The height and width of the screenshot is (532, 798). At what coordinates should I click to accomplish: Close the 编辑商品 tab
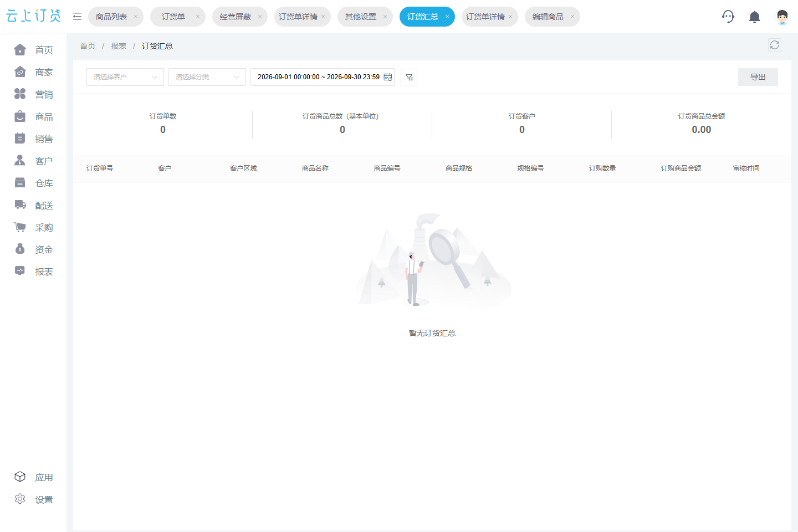tap(572, 17)
